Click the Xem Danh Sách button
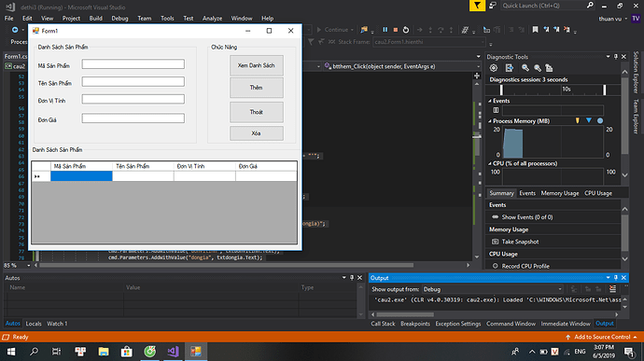Screen dimensions: 644x361 pos(257,65)
